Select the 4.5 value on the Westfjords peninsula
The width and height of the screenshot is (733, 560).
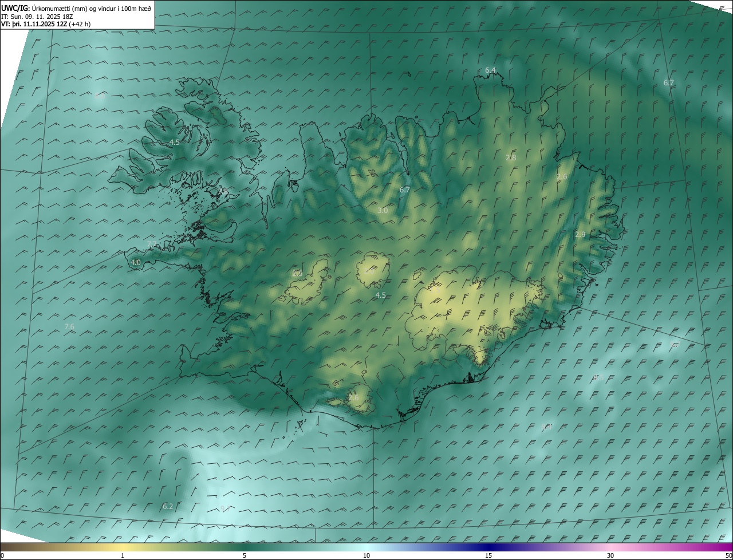(175, 142)
